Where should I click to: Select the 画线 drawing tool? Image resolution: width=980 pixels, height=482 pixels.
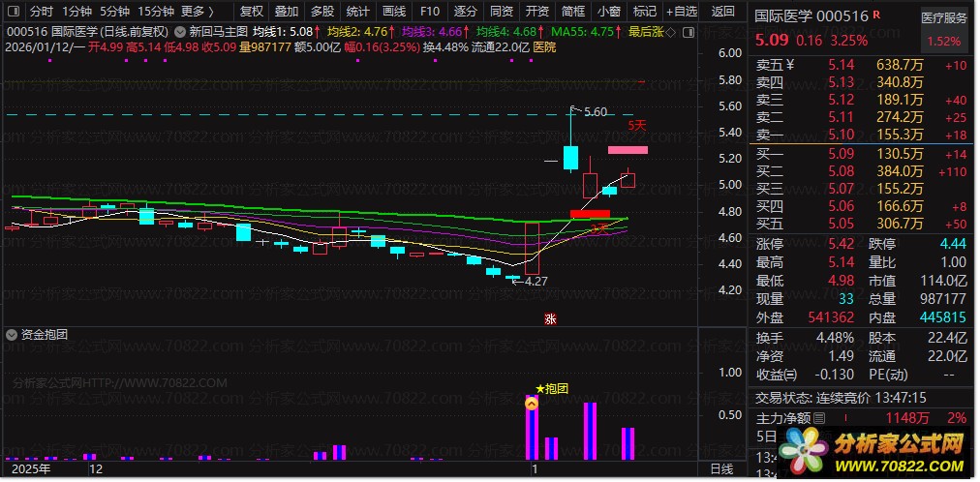[394, 12]
